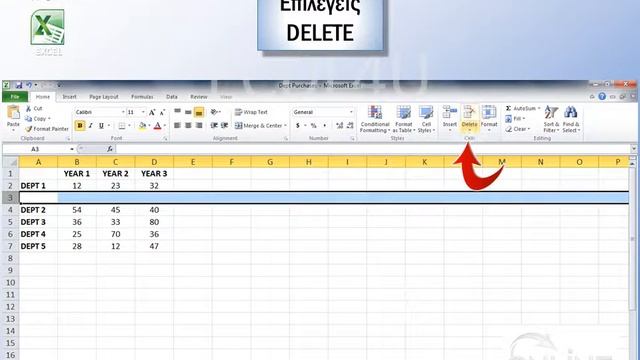Increase font size with the large A icon

tap(152, 112)
